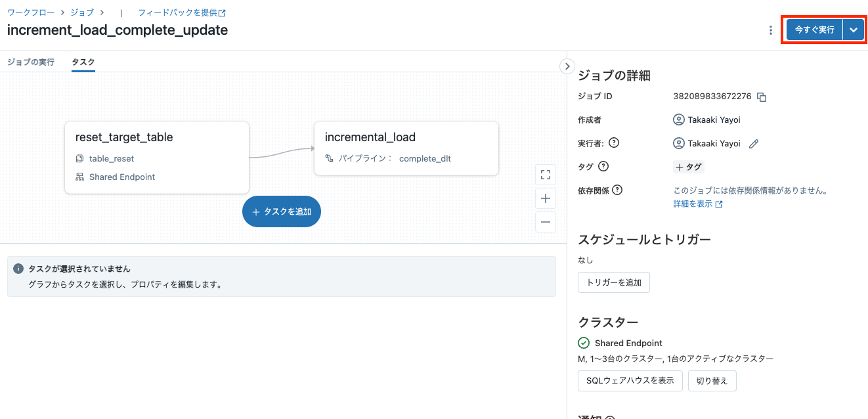Click the fit-to-screen icon on the graph
Viewport: 868px width, 419px height.
545,174
